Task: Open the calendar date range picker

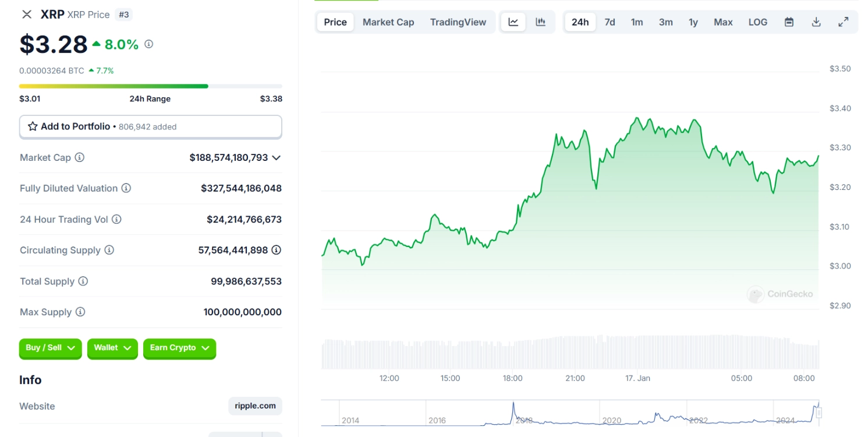Action: tap(789, 22)
